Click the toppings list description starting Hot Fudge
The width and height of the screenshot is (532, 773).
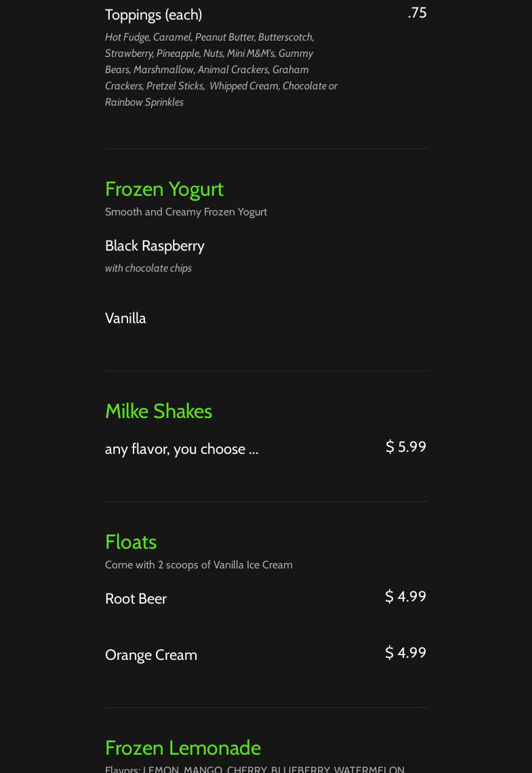pyautogui.click(x=221, y=69)
